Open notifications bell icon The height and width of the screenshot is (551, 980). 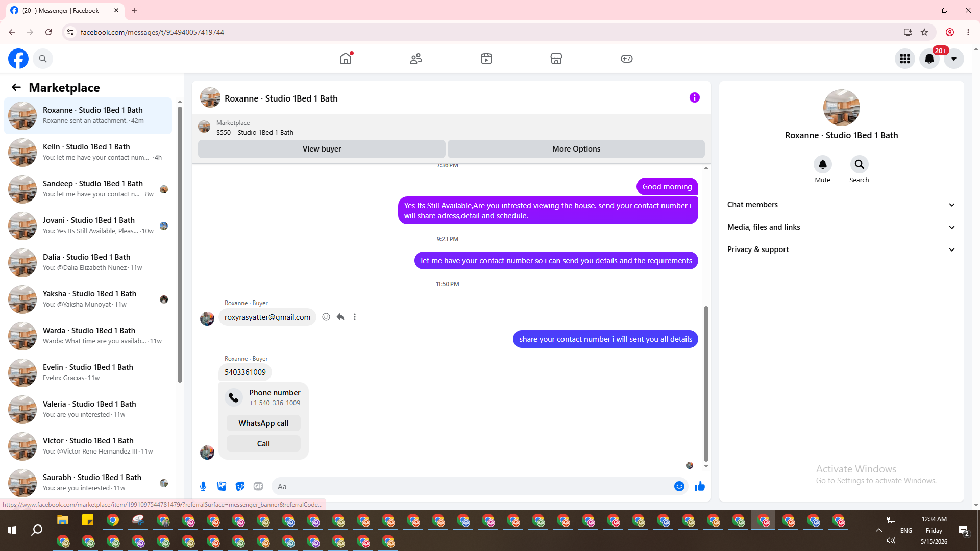click(929, 59)
